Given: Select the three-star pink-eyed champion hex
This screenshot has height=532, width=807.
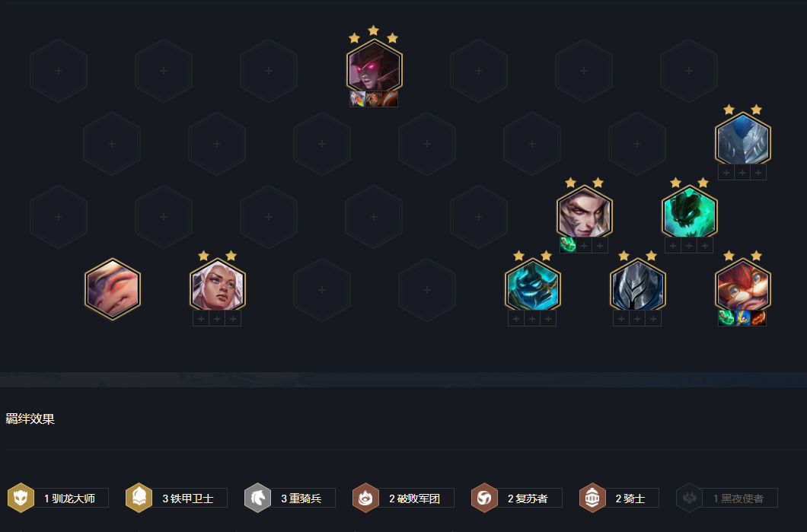Looking at the screenshot, I should [374, 67].
